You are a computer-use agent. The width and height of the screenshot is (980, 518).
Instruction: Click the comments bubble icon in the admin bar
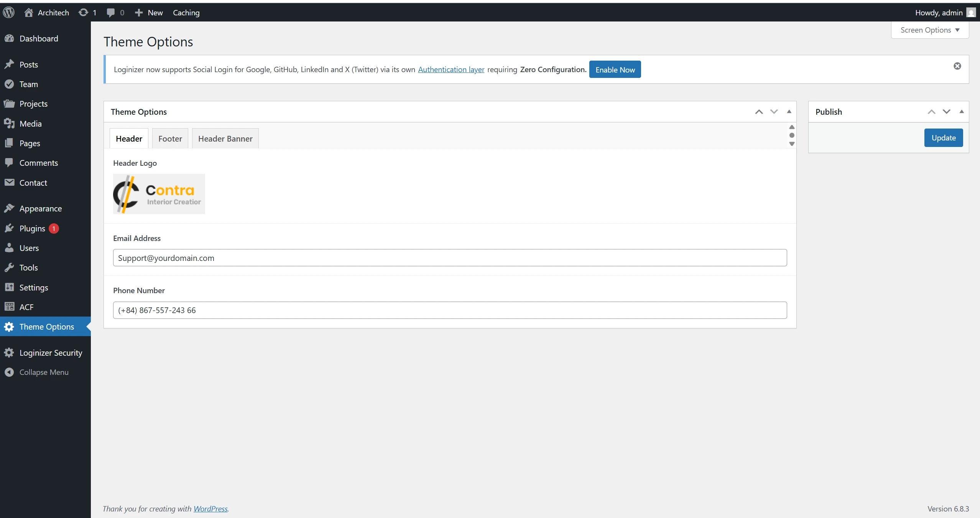click(111, 12)
